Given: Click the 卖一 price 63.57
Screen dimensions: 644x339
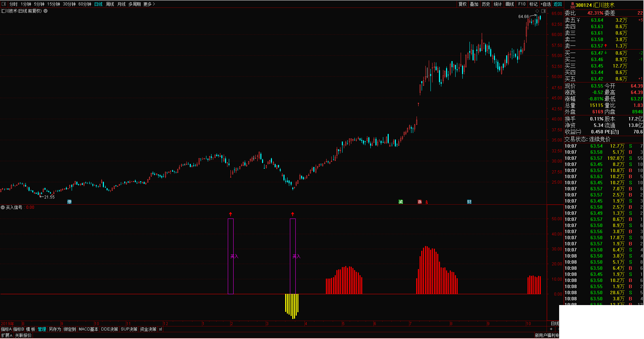Looking at the screenshot, I should click(597, 46).
